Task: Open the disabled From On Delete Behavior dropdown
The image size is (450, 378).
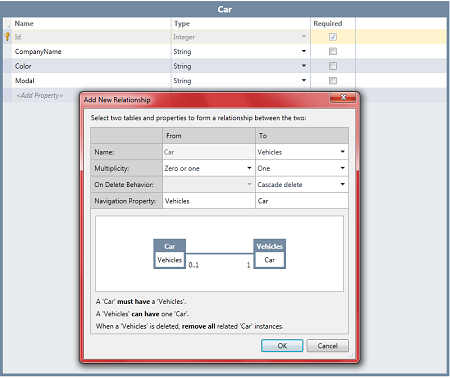Action: 249,184
